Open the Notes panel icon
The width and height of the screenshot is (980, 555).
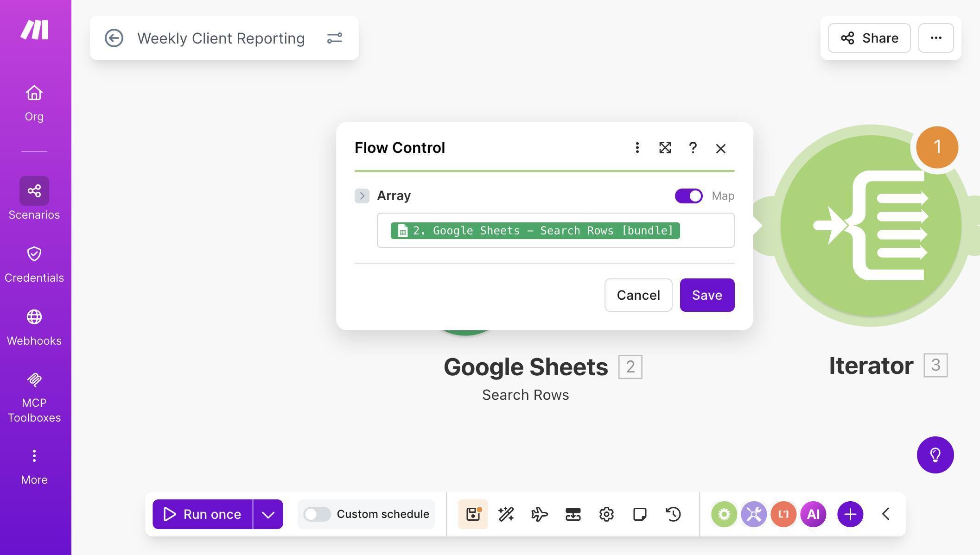click(640, 514)
